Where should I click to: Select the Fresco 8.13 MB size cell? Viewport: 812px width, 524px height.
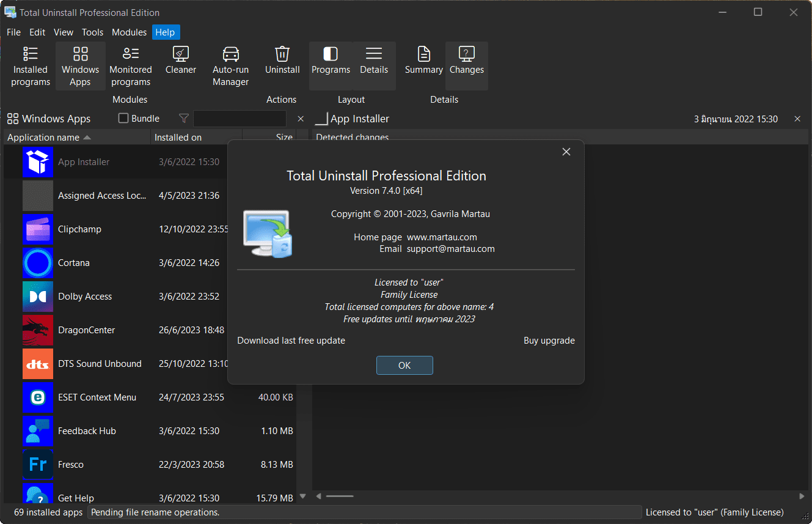(x=277, y=465)
